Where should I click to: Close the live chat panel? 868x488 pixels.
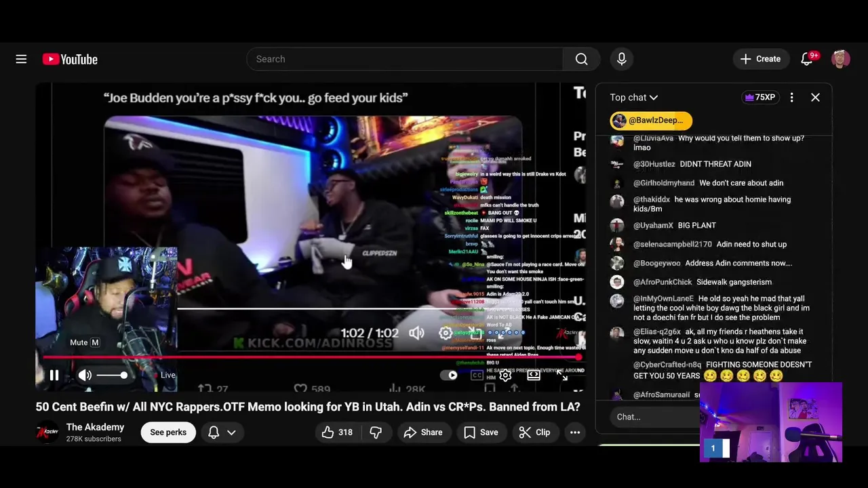pos(815,98)
